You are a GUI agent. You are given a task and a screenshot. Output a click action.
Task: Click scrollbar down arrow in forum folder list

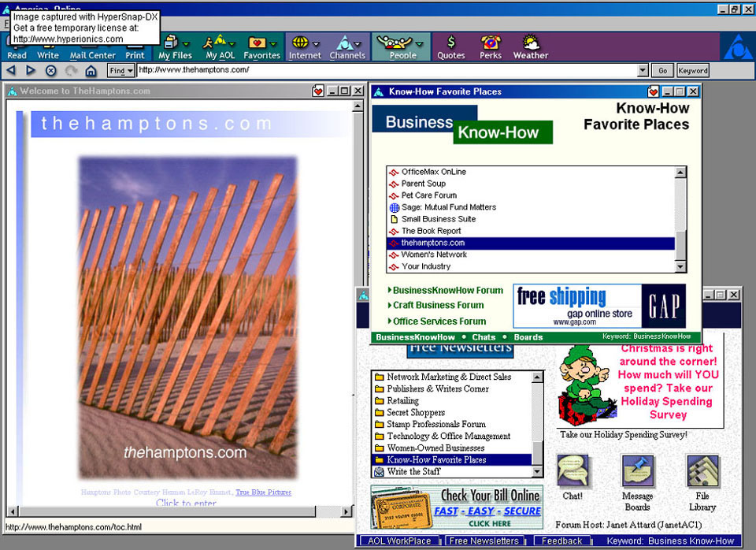538,472
